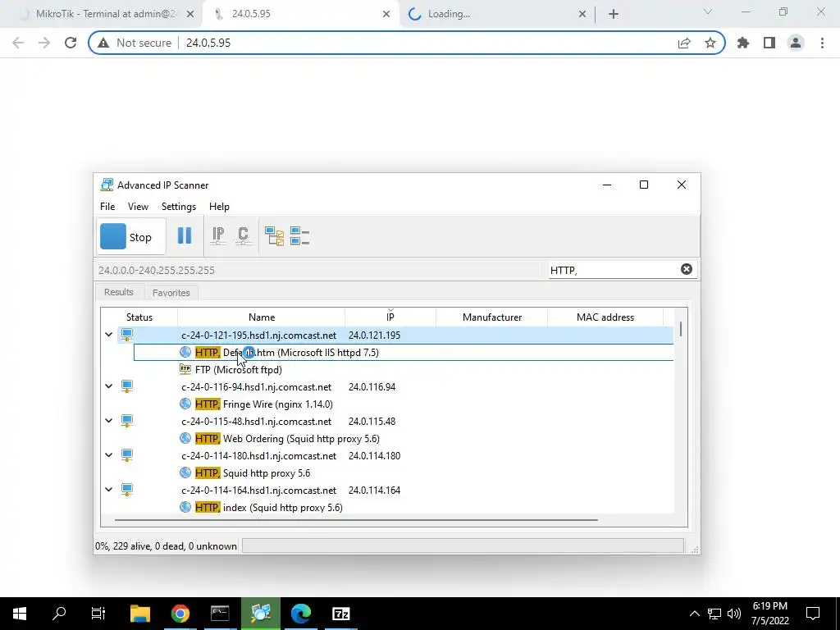Open Chrome profile avatar menu
The height and width of the screenshot is (630, 840).
(796, 43)
